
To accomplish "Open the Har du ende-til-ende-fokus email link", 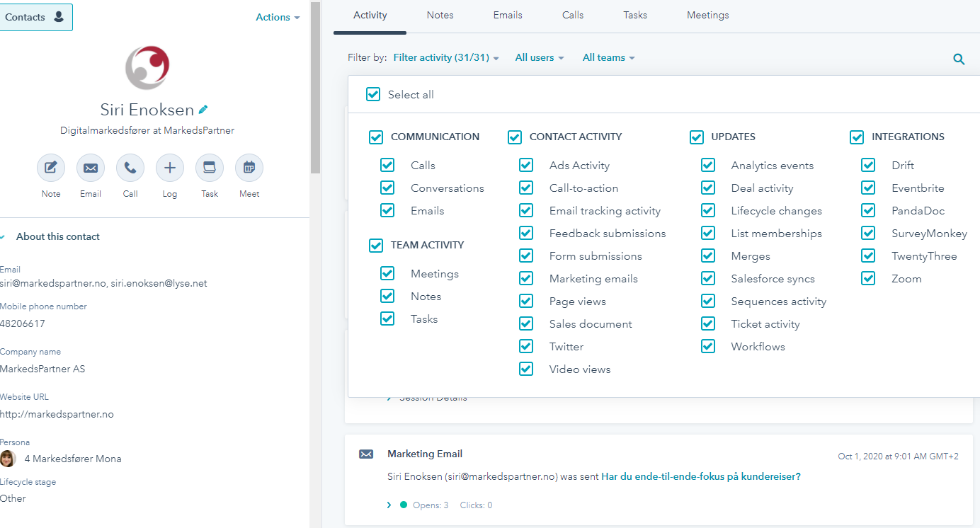I will [701, 476].
